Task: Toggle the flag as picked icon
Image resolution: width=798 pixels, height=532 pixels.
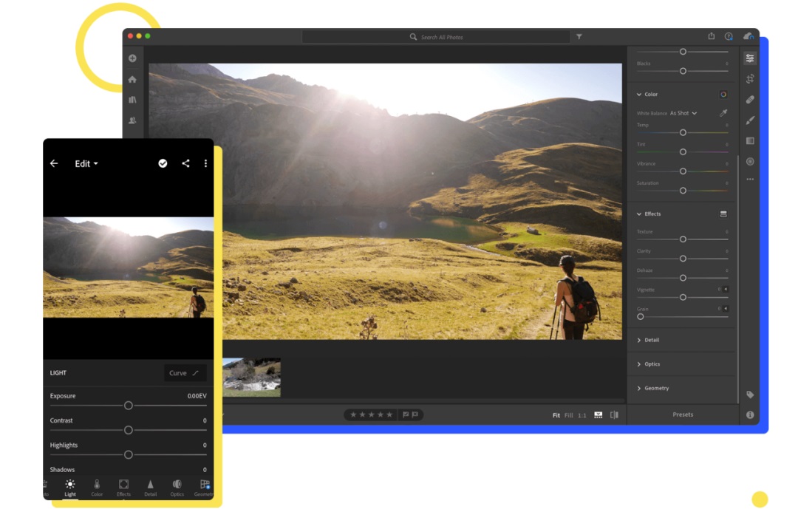Action: (406, 415)
